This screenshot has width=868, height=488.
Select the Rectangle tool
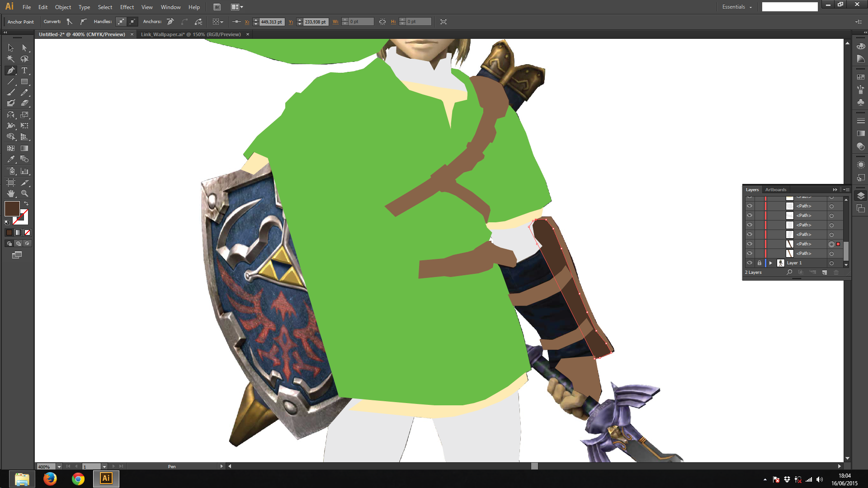tap(25, 82)
